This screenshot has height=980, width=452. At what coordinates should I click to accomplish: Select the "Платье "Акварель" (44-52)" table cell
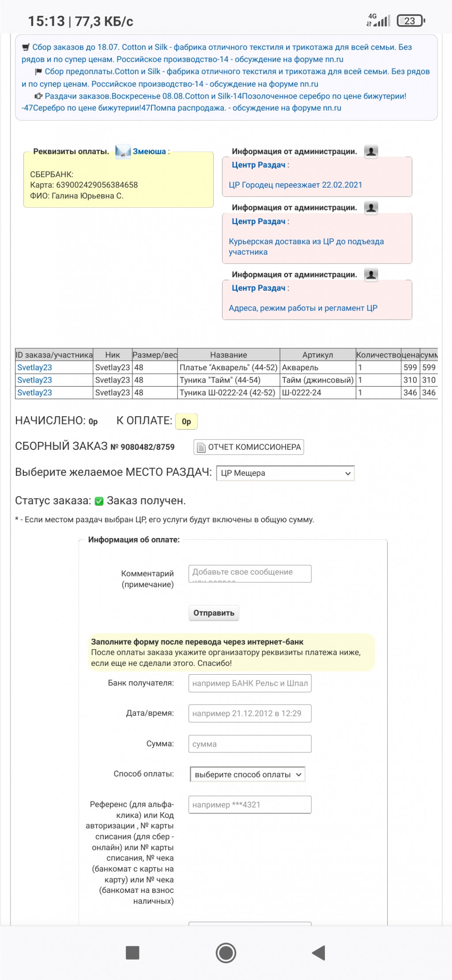[229, 367]
